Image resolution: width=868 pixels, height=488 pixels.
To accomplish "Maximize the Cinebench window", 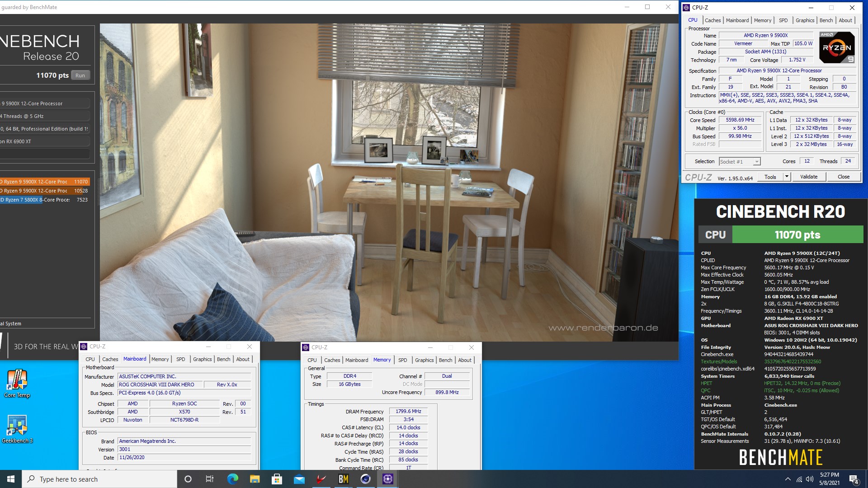I will click(x=647, y=7).
